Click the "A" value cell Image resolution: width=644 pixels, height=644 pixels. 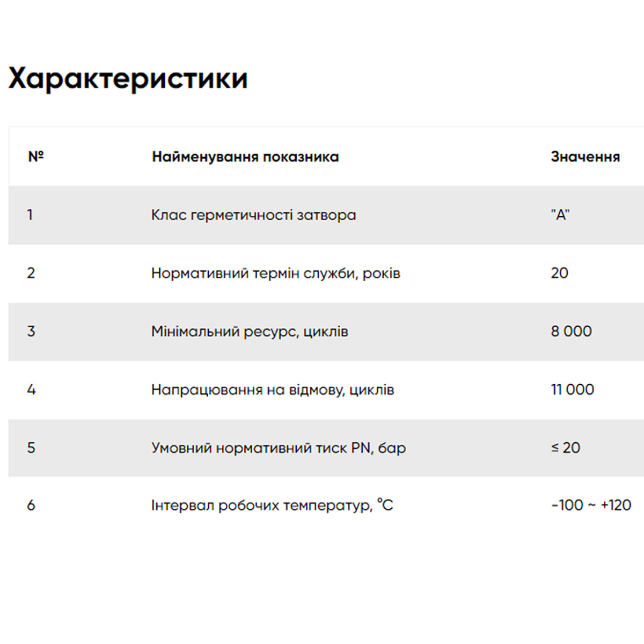560,215
